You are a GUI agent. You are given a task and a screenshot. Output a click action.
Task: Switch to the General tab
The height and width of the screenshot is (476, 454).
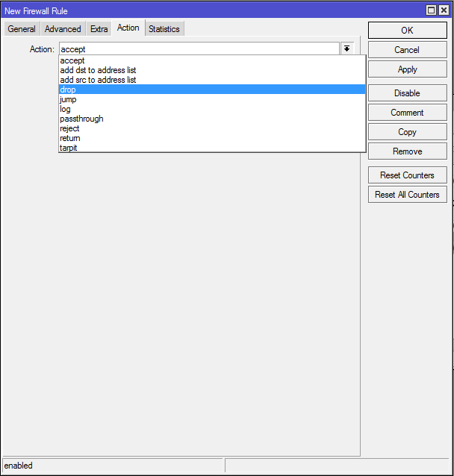22,29
